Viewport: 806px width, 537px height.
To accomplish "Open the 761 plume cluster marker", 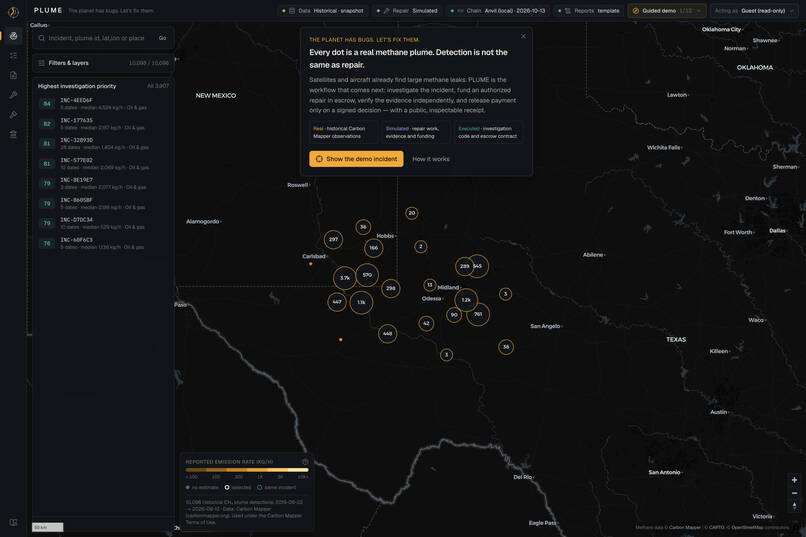I will (478, 314).
